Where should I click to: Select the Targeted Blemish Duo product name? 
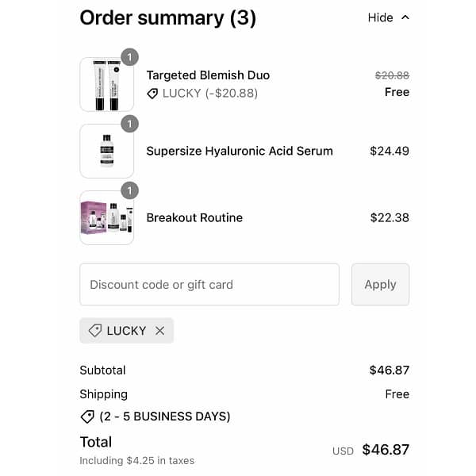(x=208, y=75)
